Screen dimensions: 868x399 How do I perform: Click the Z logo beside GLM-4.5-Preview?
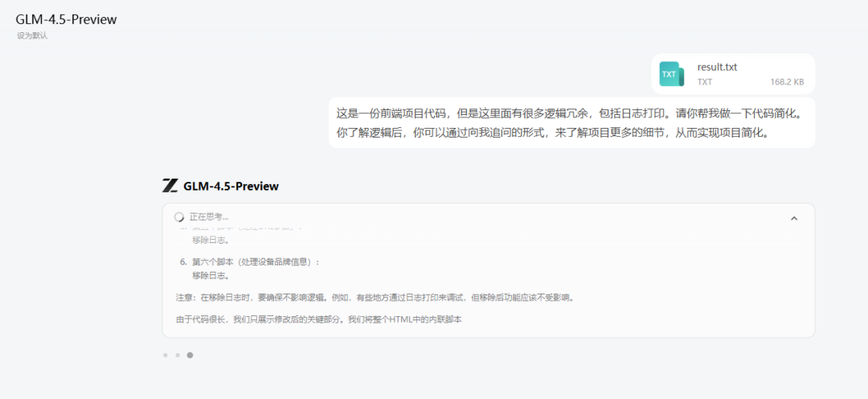pyautogui.click(x=170, y=186)
